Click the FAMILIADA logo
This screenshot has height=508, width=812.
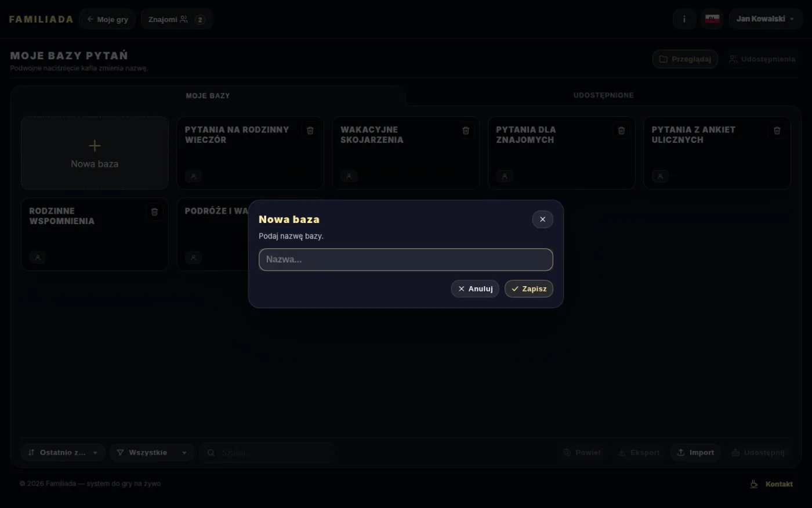click(x=41, y=19)
